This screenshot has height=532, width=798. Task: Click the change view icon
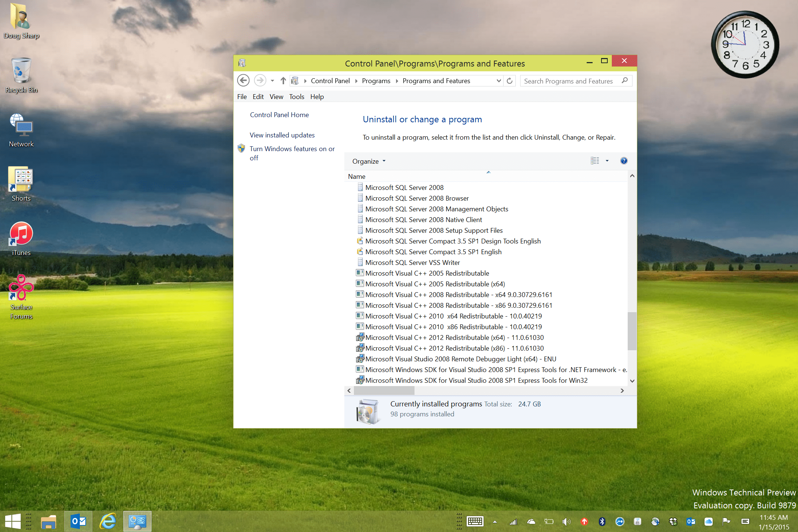point(595,161)
